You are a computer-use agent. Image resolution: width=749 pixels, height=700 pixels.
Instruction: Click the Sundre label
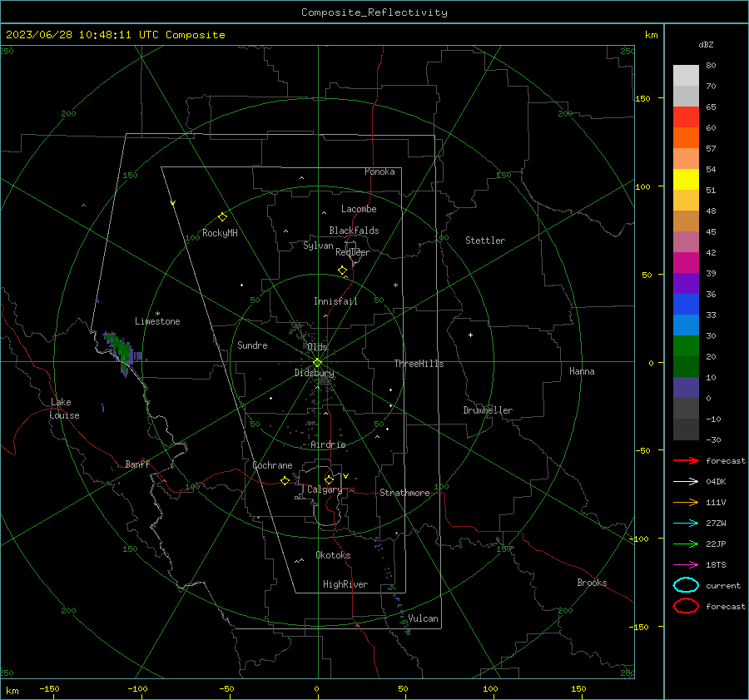click(x=252, y=345)
